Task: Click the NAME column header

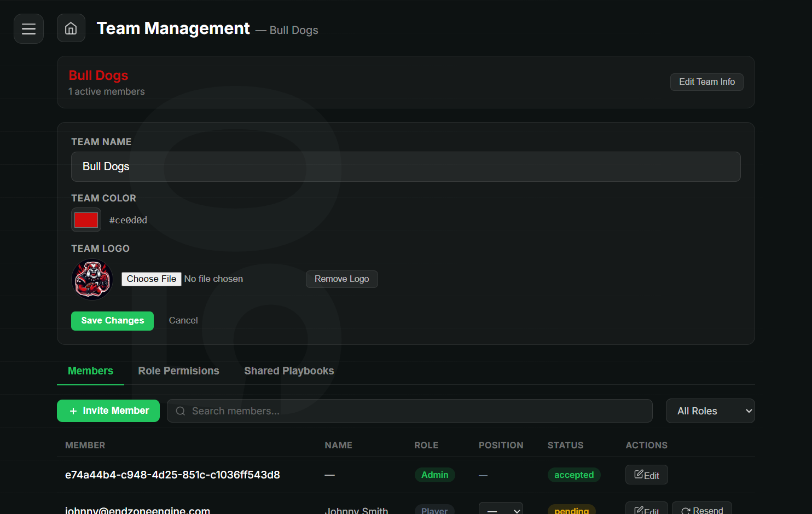Action: pyautogui.click(x=338, y=446)
